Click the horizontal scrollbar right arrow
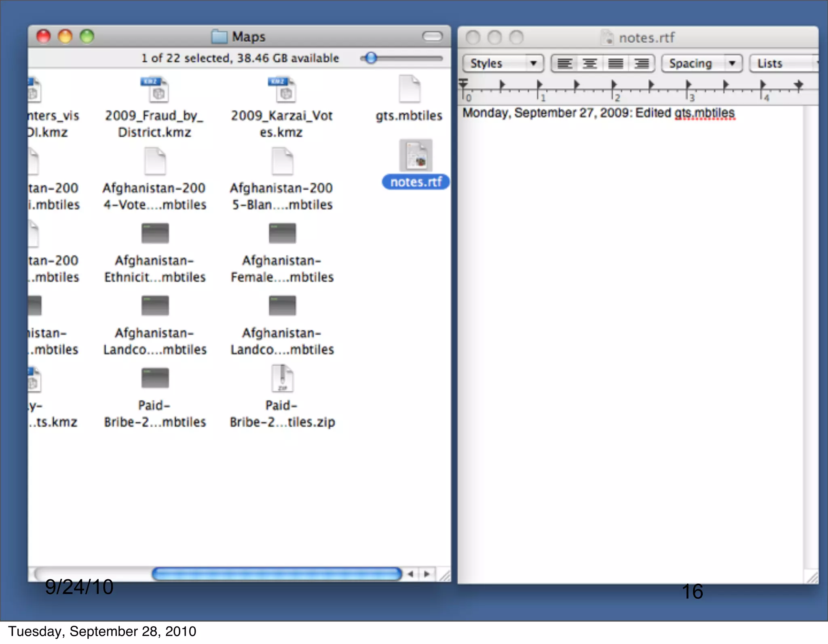The image size is (828, 644). tap(427, 574)
